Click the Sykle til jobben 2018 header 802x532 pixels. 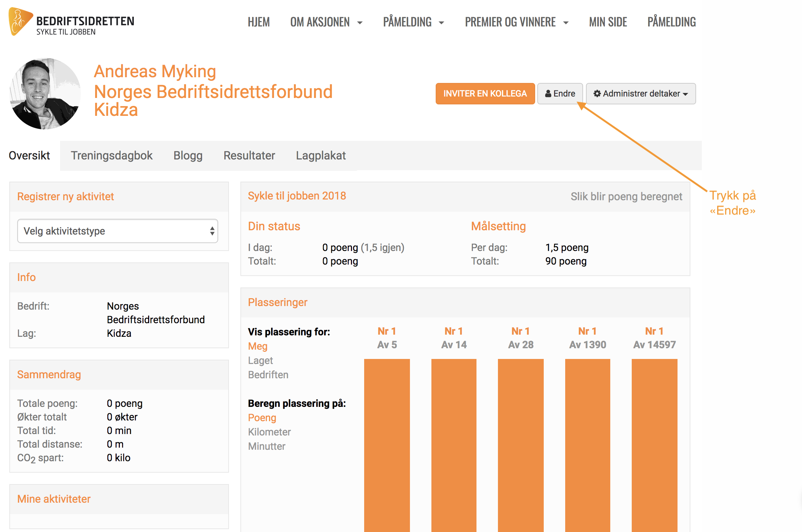click(x=297, y=196)
